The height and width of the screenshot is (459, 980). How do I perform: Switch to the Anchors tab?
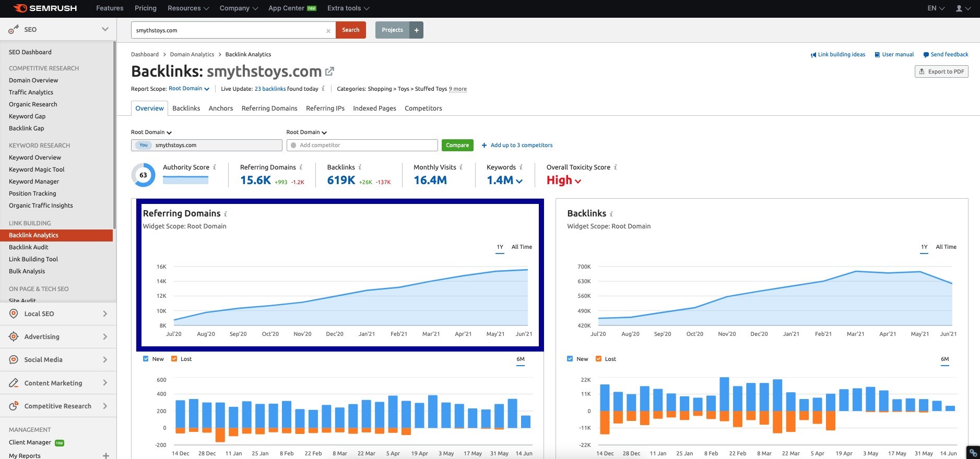221,108
